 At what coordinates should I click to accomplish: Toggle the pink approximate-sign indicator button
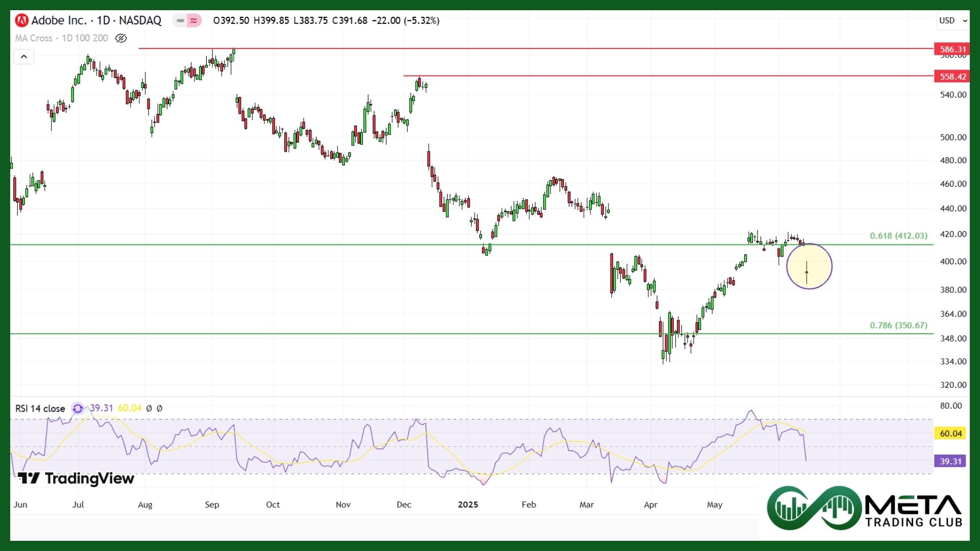point(194,20)
